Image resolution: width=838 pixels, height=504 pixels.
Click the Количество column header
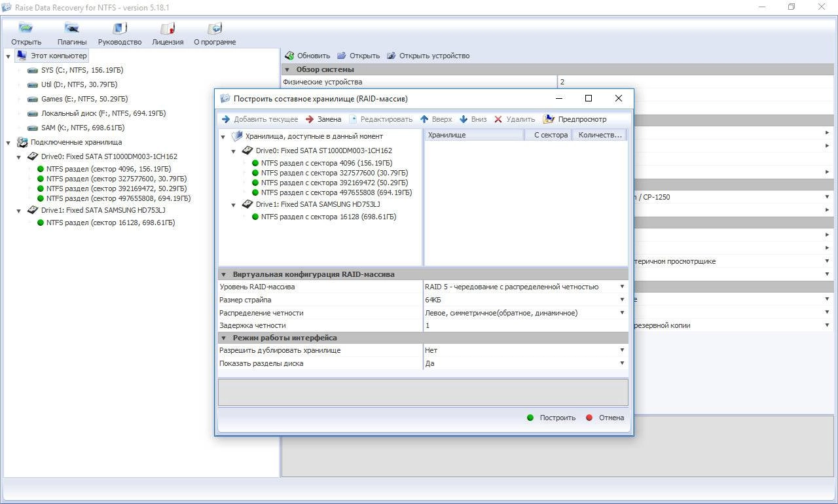[599, 135]
